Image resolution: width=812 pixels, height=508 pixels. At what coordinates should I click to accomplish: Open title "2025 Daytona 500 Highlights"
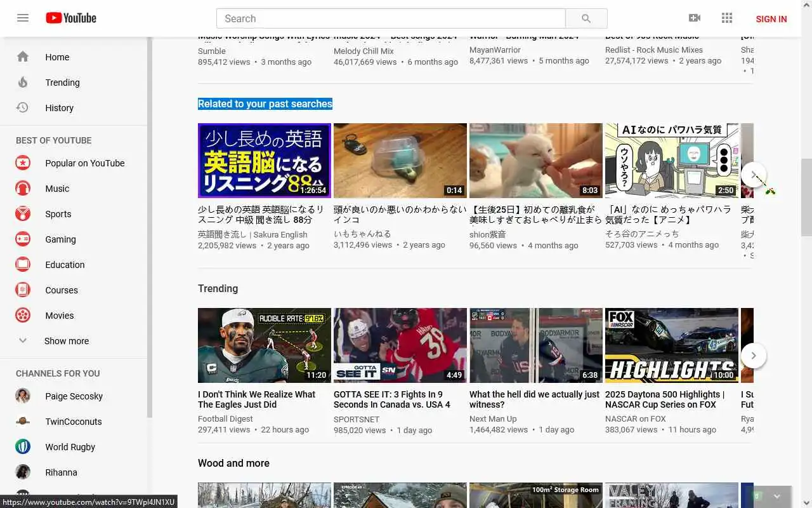pyautogui.click(x=665, y=399)
